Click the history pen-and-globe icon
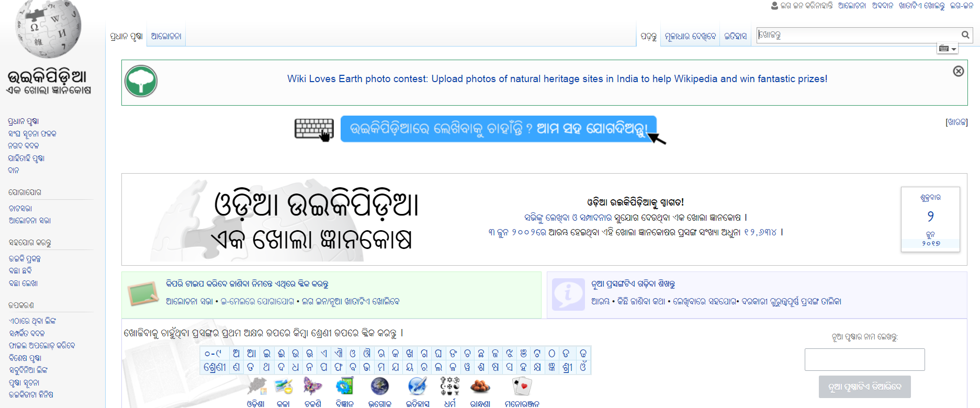 click(418, 387)
